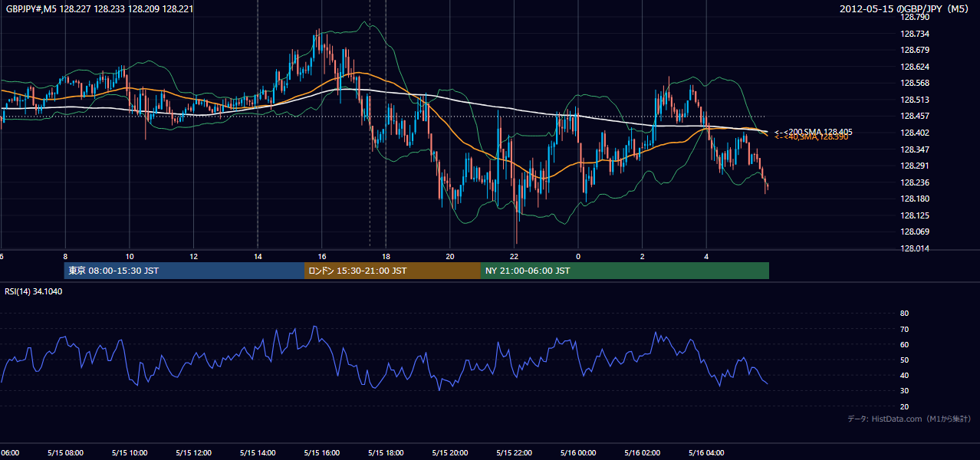Select the ロンドン 15:30-21:00 JST session bar
The image size is (980, 460).
click(x=393, y=271)
